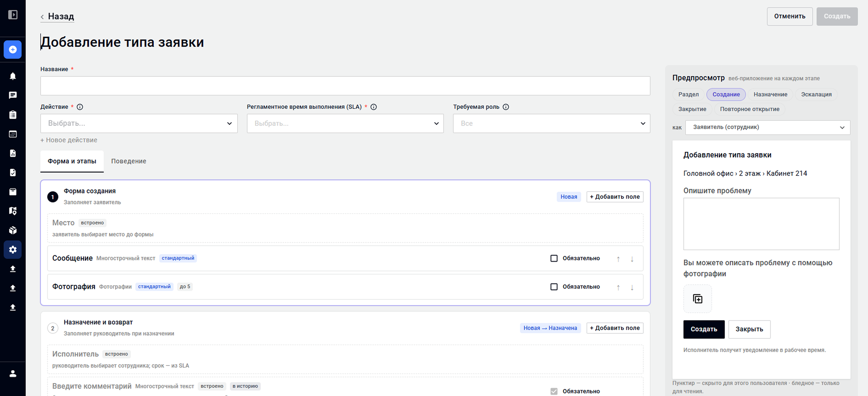
Task: Open the user profile icon
Action: click(x=13, y=374)
